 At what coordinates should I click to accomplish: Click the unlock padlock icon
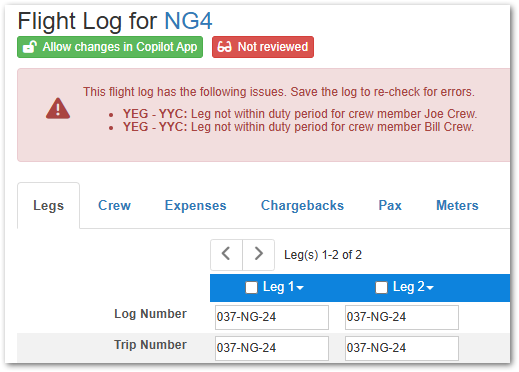click(30, 47)
